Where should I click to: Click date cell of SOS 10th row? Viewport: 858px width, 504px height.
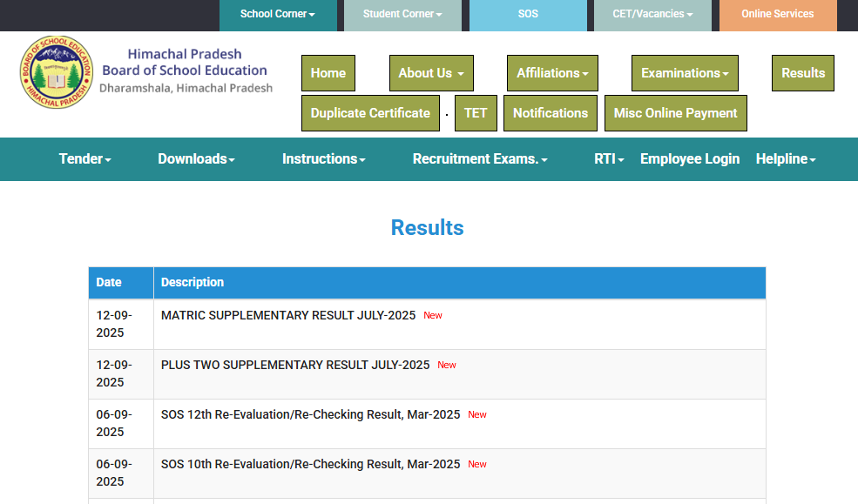[121, 474]
